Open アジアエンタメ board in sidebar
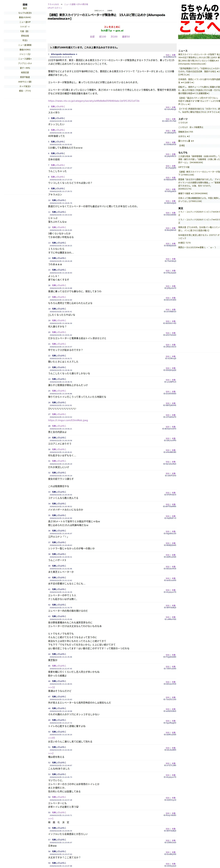220x868 pixels. [x=25, y=63]
